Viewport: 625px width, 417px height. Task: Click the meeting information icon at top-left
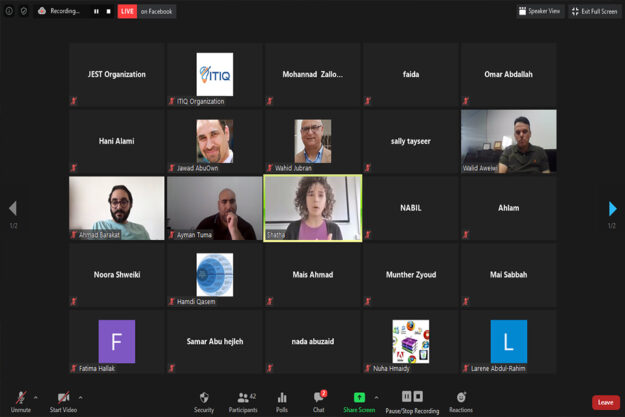tap(10, 11)
